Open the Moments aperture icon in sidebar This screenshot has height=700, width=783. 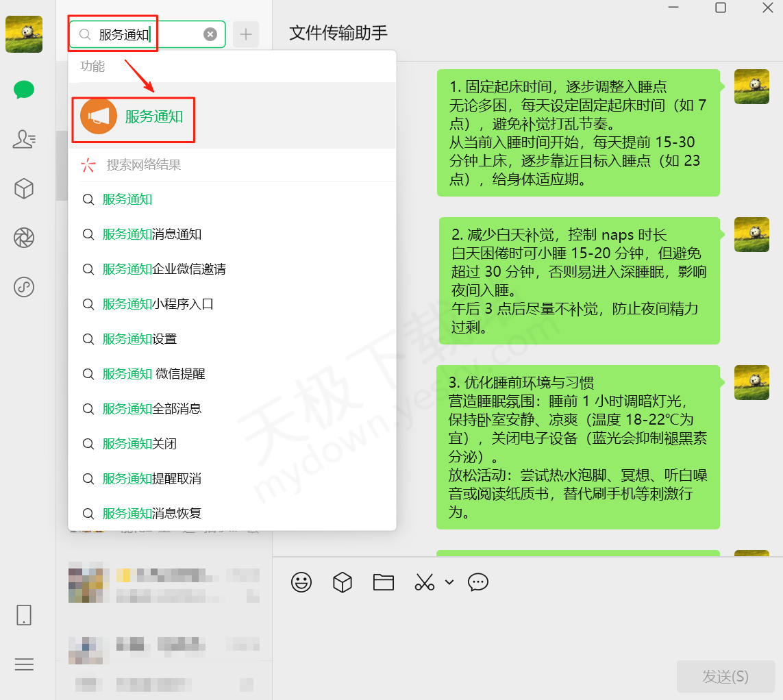pyautogui.click(x=24, y=238)
